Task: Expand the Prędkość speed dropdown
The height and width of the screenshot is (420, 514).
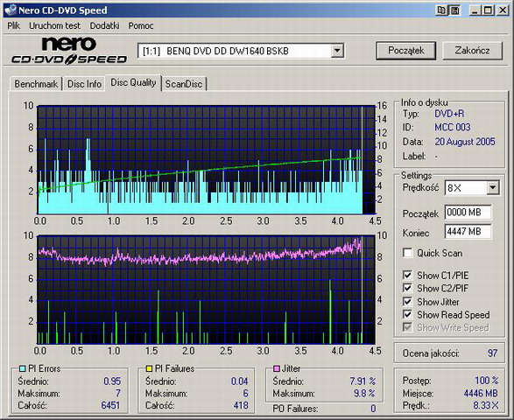Action: tap(493, 188)
